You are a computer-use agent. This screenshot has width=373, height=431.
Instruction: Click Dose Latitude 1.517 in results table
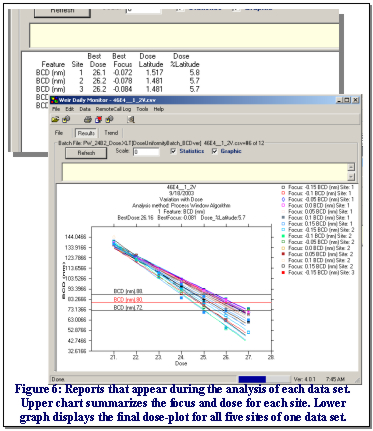click(154, 72)
